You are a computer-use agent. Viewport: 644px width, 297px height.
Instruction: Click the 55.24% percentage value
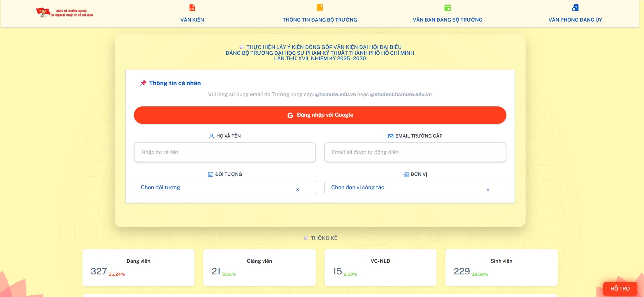click(x=117, y=274)
